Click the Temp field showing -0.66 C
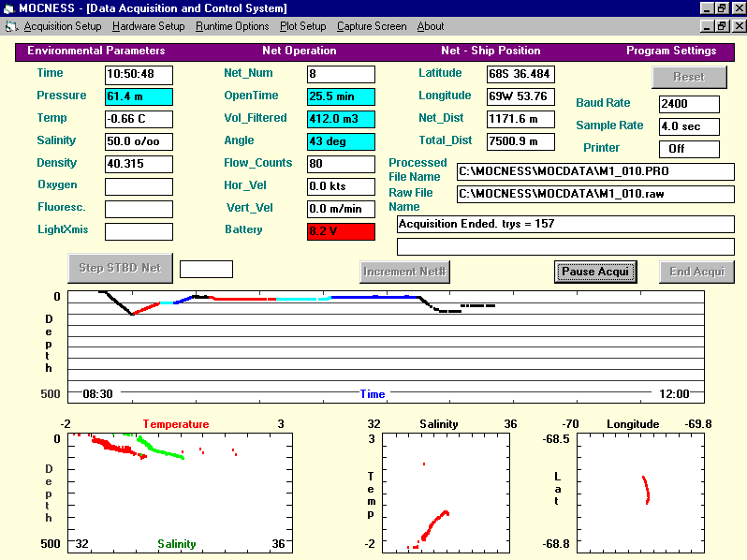The image size is (747, 560). pos(139,119)
